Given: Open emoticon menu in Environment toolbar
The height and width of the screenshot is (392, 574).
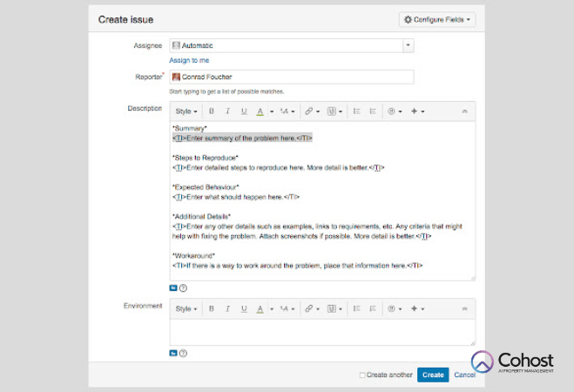Looking at the screenshot, I should (395, 309).
